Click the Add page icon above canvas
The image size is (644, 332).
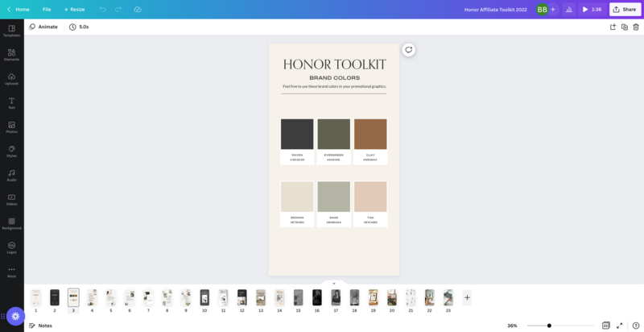[x=613, y=27]
